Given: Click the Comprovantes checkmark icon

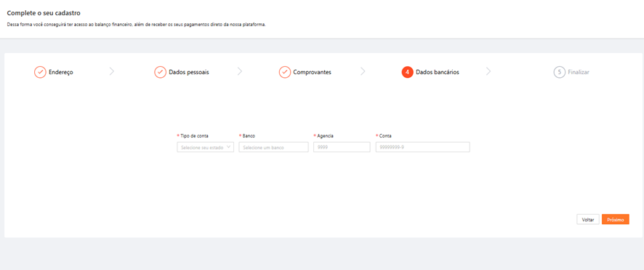Looking at the screenshot, I should (x=285, y=72).
